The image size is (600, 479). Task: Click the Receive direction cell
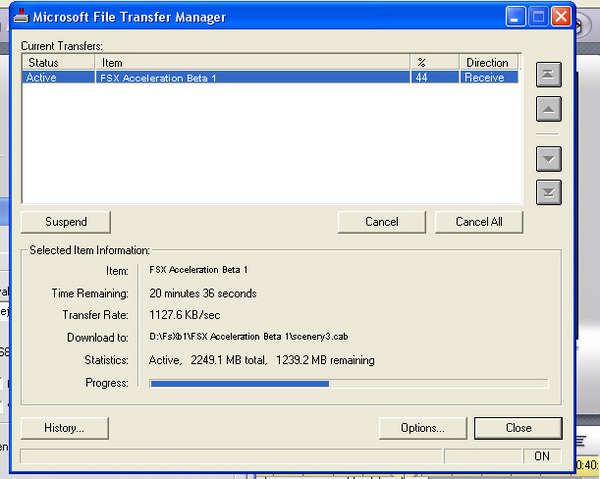(489, 78)
